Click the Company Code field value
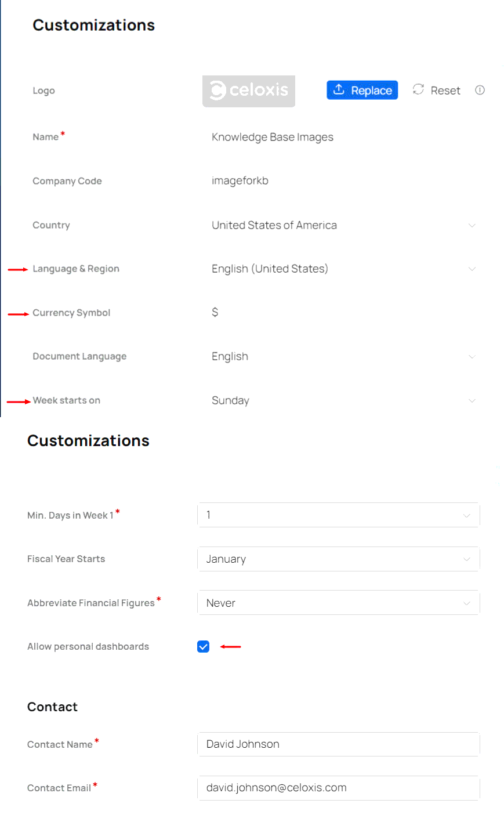 tap(240, 181)
